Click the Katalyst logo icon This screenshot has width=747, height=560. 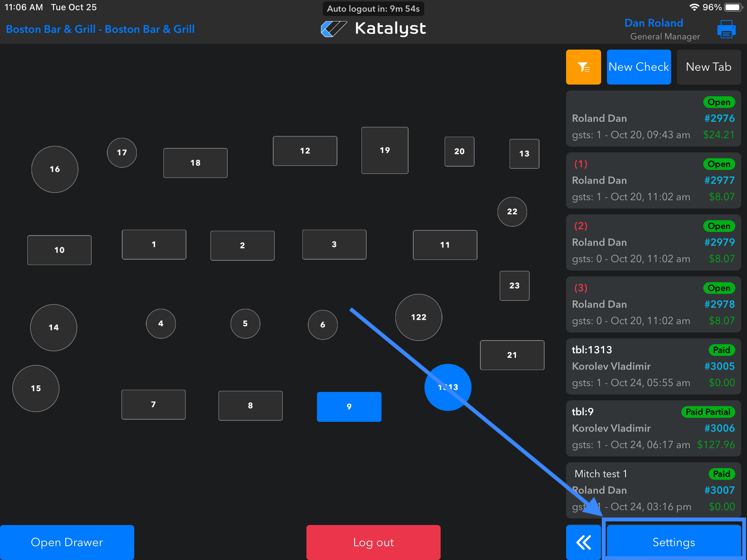333,29
